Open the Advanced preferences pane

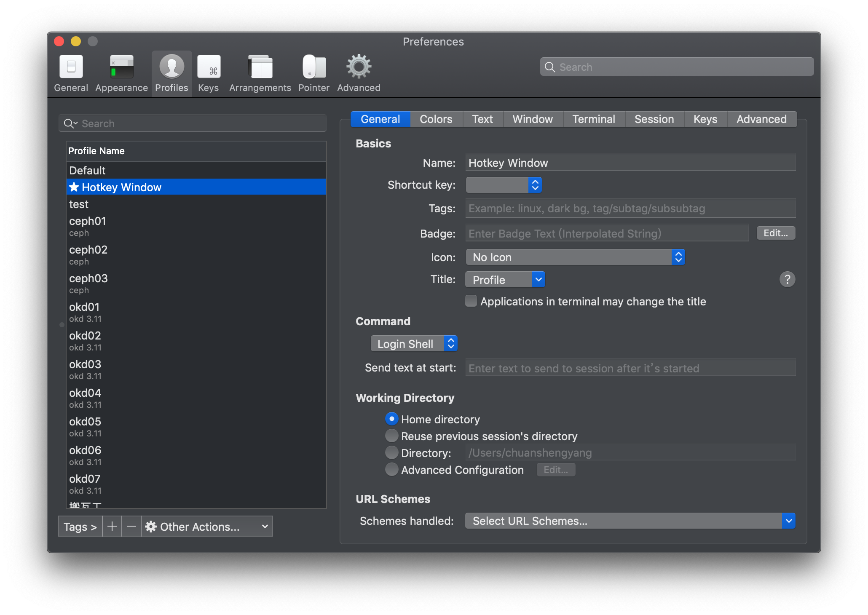click(358, 72)
